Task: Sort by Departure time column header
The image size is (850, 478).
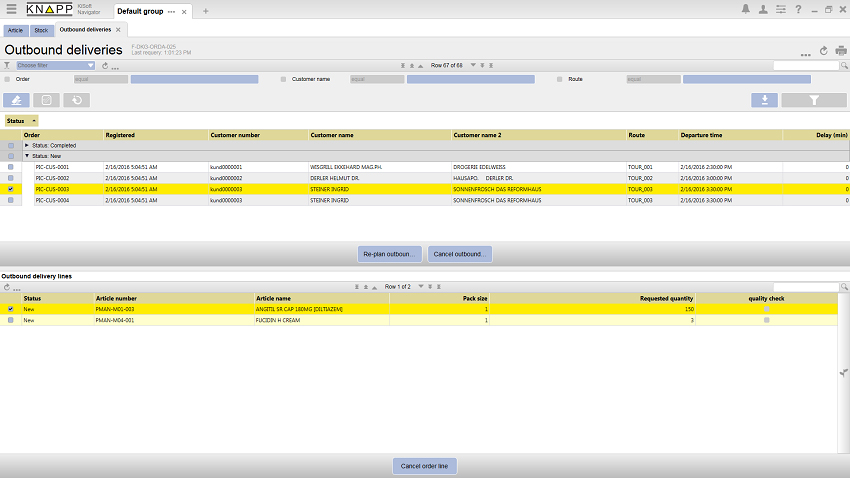Action: [x=730, y=135]
